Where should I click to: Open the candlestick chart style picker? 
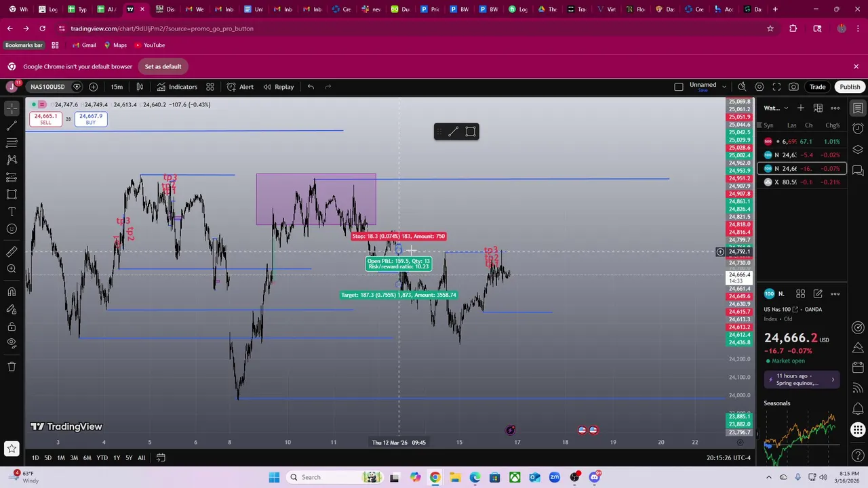140,87
